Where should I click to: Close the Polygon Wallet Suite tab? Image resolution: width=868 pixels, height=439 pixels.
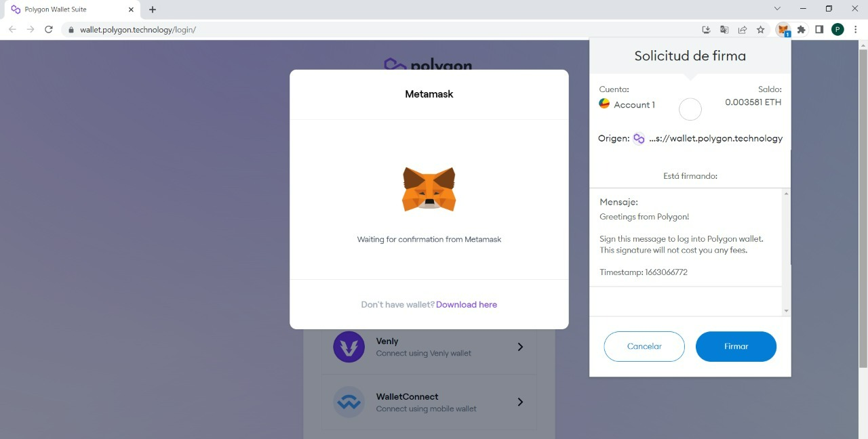(132, 9)
